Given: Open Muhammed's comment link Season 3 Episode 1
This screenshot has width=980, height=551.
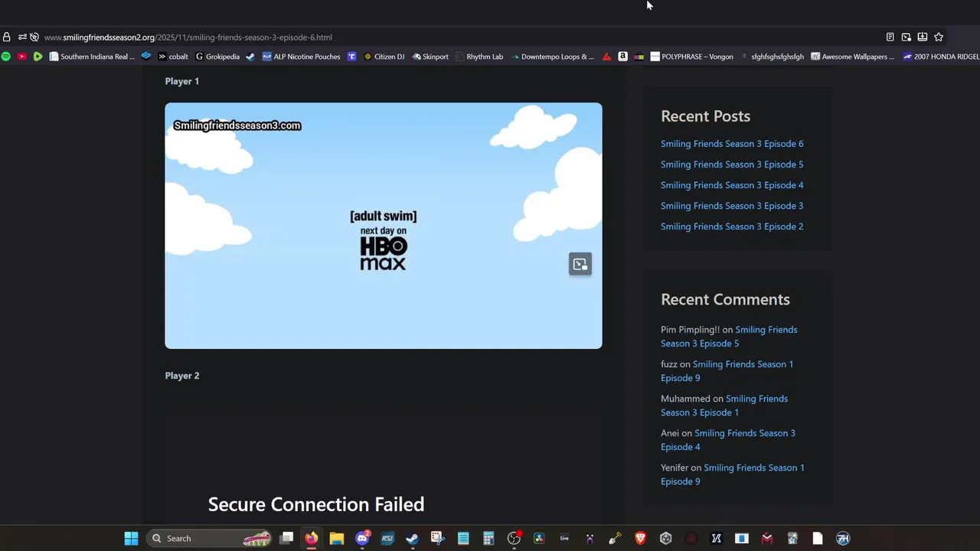Looking at the screenshot, I should (724, 406).
